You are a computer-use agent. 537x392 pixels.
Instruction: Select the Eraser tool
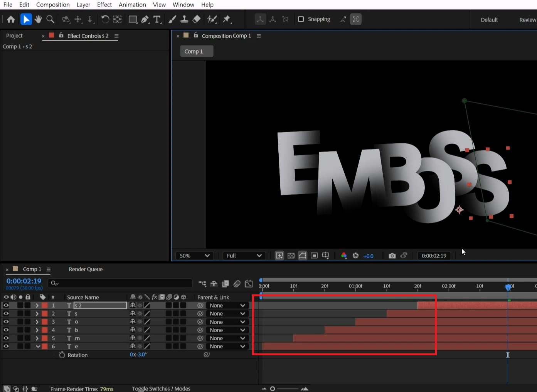pyautogui.click(x=197, y=19)
